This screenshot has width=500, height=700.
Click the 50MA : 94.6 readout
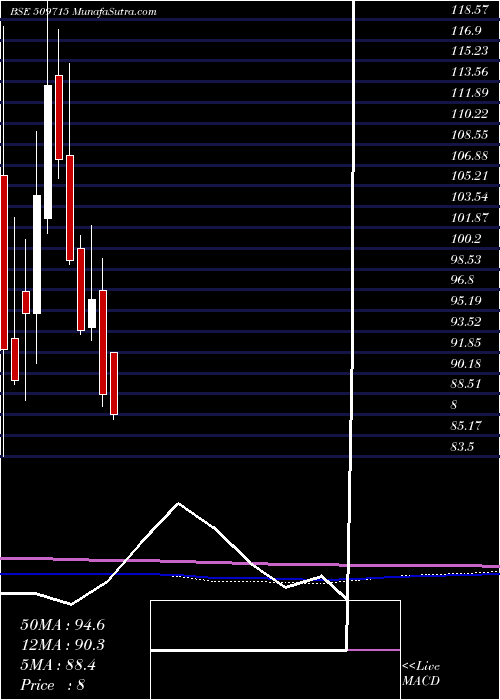(63, 625)
